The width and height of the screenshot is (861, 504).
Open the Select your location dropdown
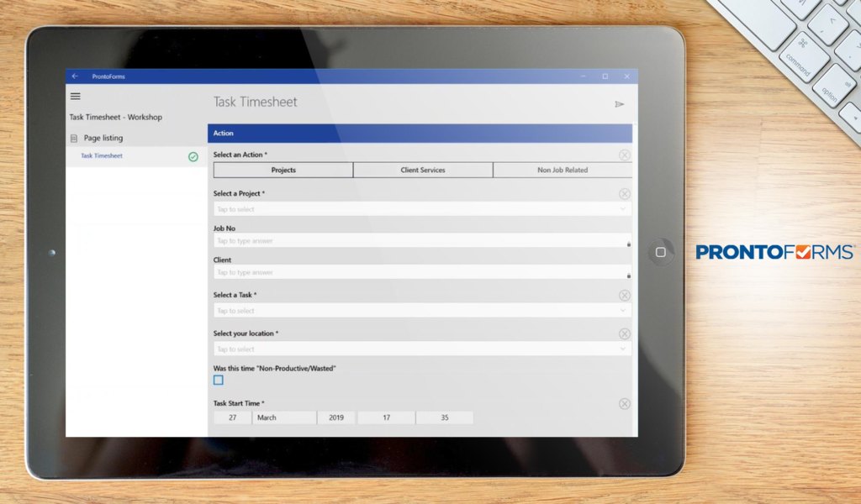(x=420, y=349)
